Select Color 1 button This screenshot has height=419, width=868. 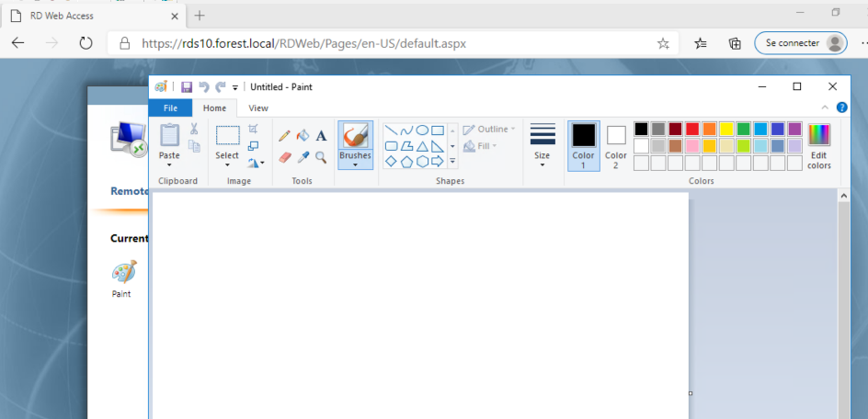click(x=584, y=147)
